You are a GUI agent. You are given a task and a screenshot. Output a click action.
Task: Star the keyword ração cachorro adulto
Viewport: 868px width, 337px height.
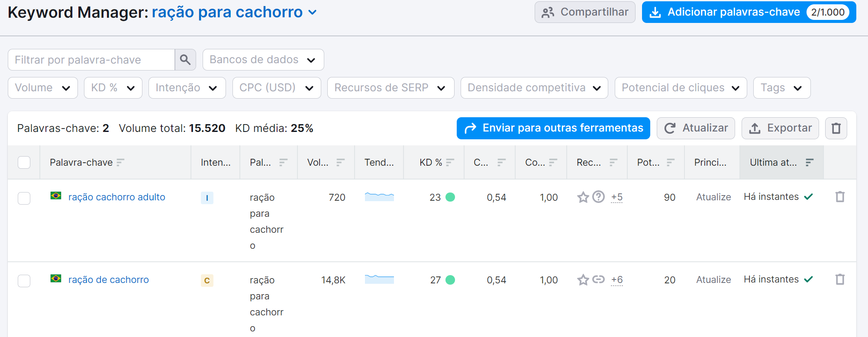[582, 197]
